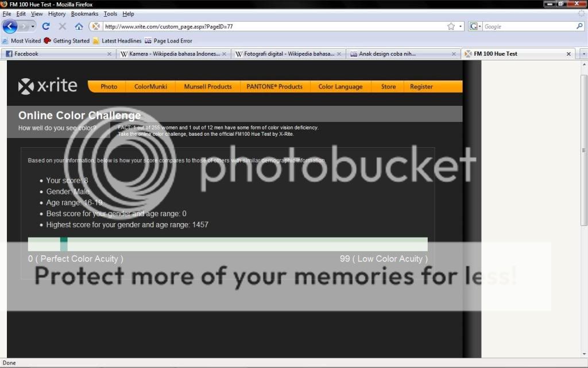
Task: Open the Getting Started bookmark
Action: pyautogui.click(x=67, y=41)
